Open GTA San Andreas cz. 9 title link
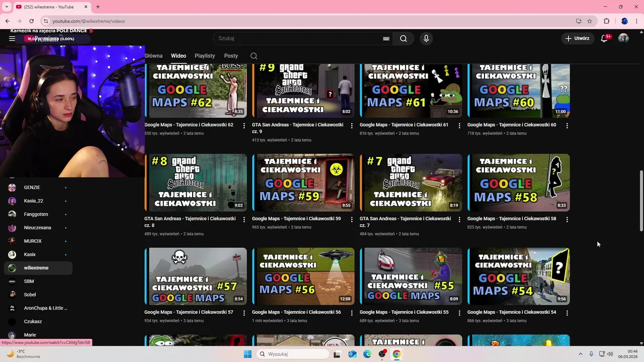Viewport: 644px width, 362px height. (297, 128)
